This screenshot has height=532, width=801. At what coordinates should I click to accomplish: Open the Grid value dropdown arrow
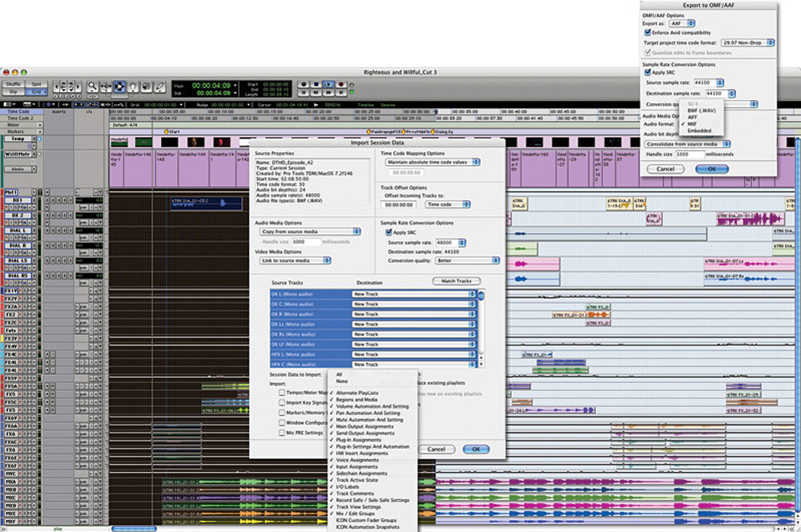pos(181,105)
